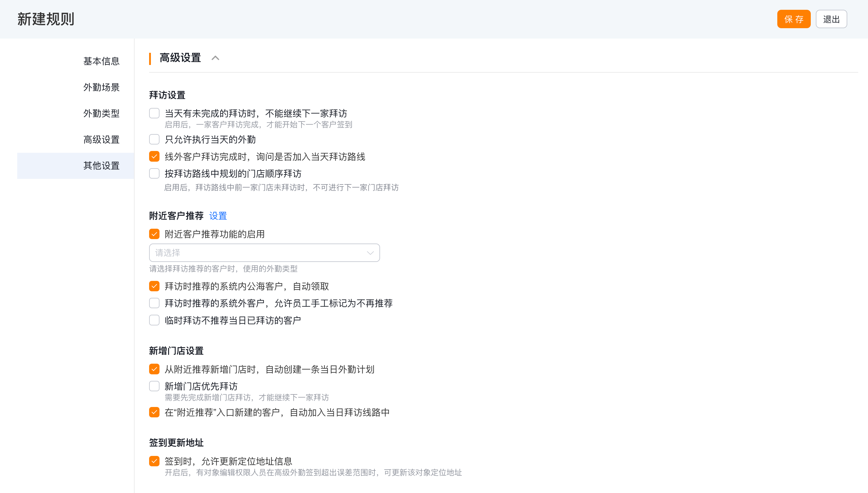The height and width of the screenshot is (493, 868).
Task: Click hint text 请选择拜访推荐的客户时，使用的外勤类型
Action: point(223,269)
